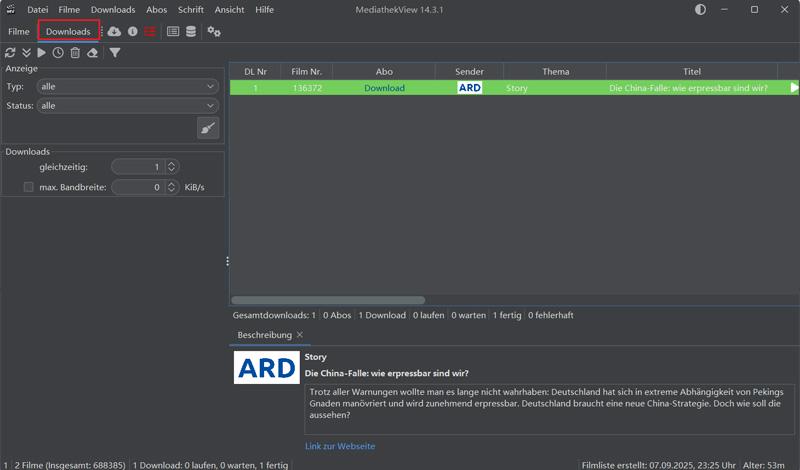Click the max. Bandbreite value field
The height and width of the screenshot is (470, 800).
pos(138,187)
